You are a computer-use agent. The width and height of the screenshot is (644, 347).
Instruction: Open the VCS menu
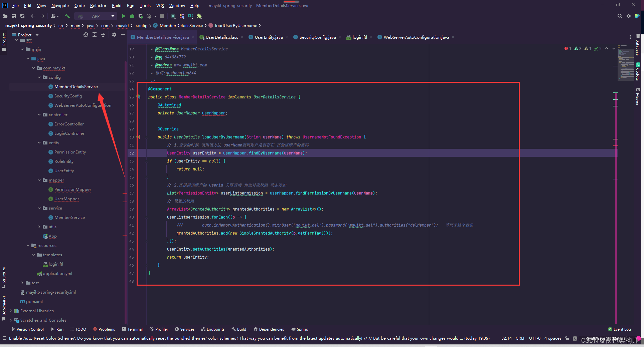pyautogui.click(x=160, y=5)
